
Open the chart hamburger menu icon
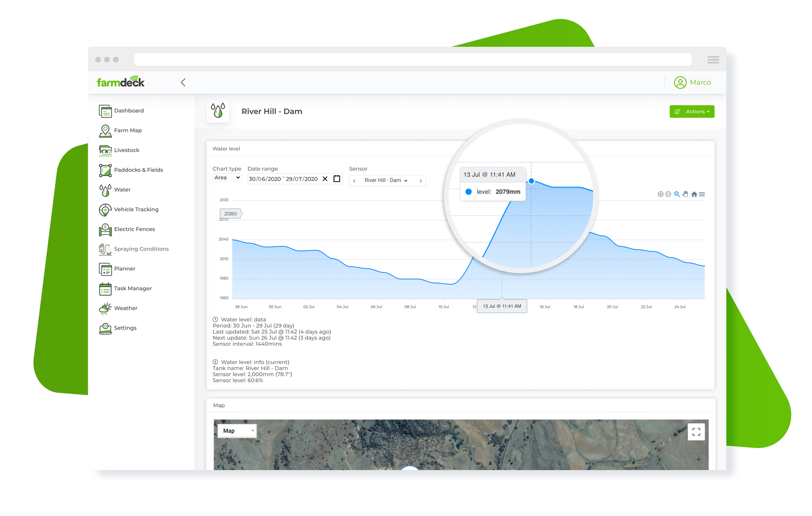pyautogui.click(x=702, y=194)
